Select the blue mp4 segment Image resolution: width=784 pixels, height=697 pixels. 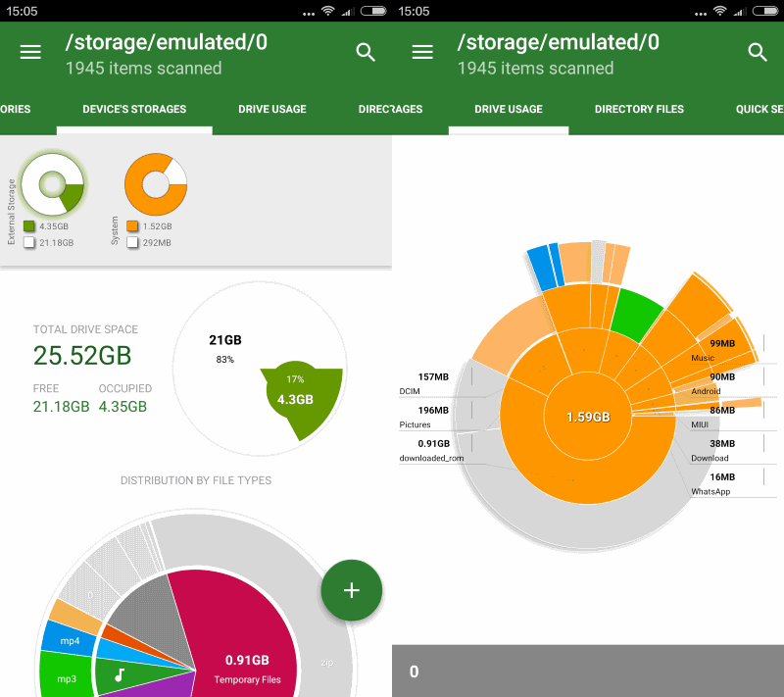point(70,640)
